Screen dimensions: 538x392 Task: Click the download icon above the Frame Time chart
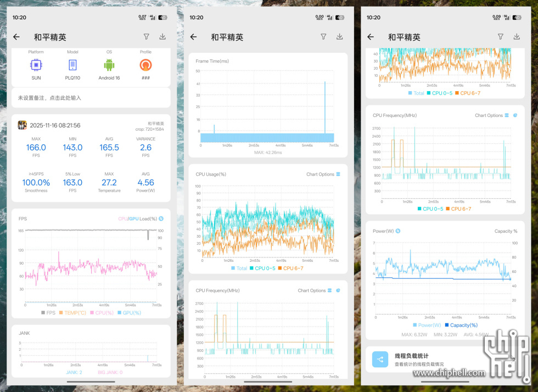(339, 37)
